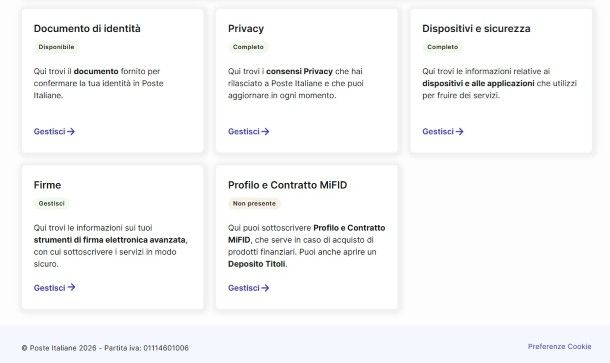610x363 pixels.
Task: Click the arrow icon in Documento di identità card
Action: point(71,132)
